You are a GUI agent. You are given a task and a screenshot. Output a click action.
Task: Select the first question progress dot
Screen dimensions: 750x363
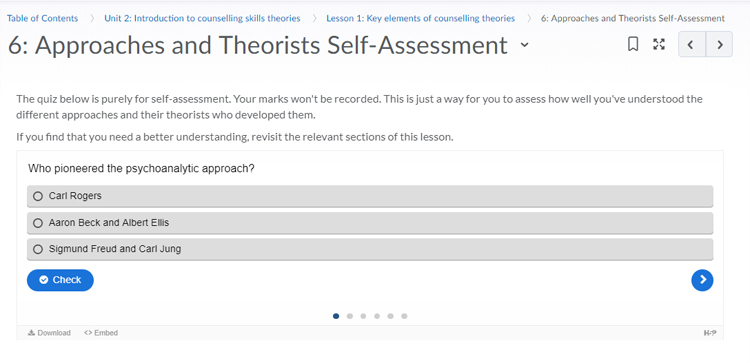point(336,316)
